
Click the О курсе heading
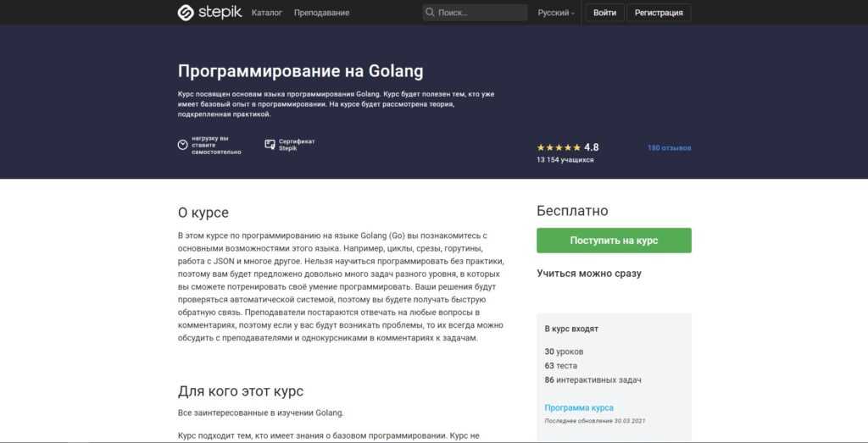203,213
